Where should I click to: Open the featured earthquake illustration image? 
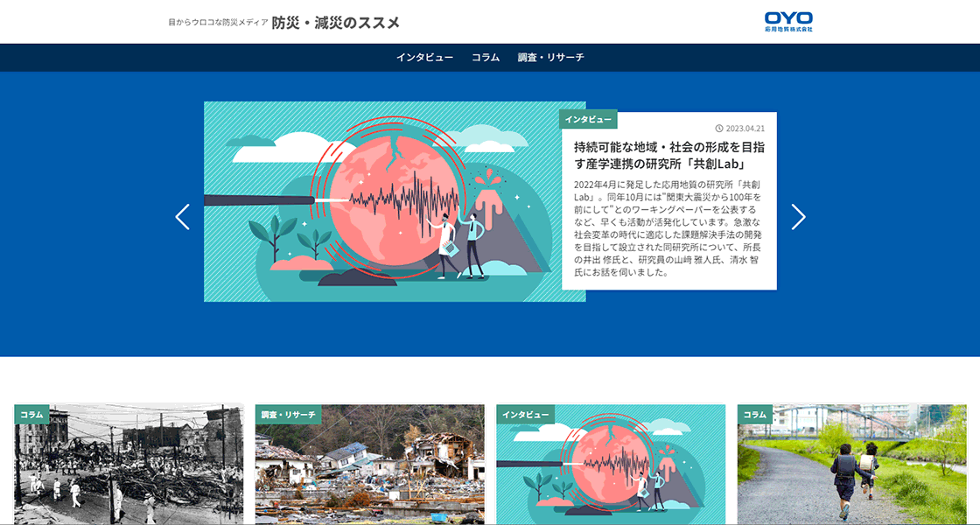coord(394,202)
